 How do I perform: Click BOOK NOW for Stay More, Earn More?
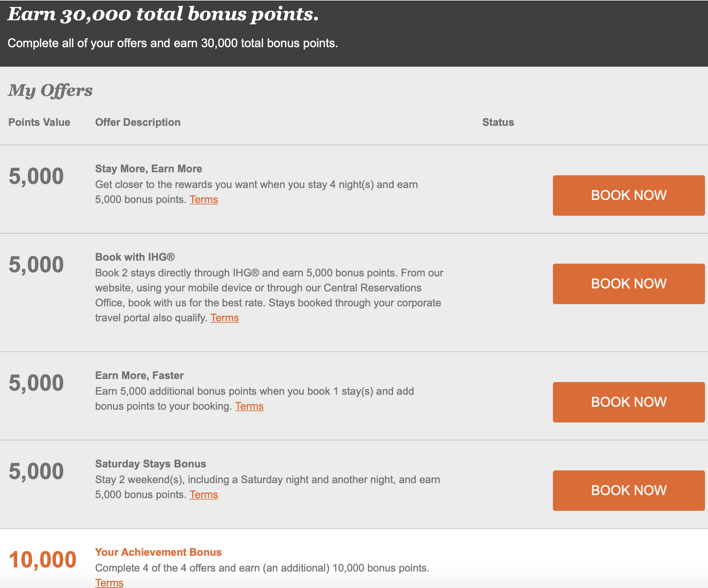629,195
